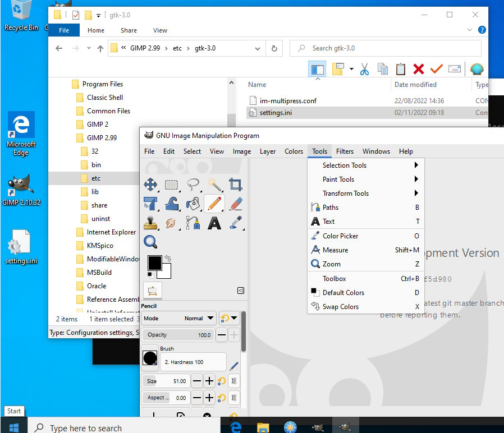Select the Text tool in the toolbox
Image resolution: width=504 pixels, height=433 pixels.
214,223
